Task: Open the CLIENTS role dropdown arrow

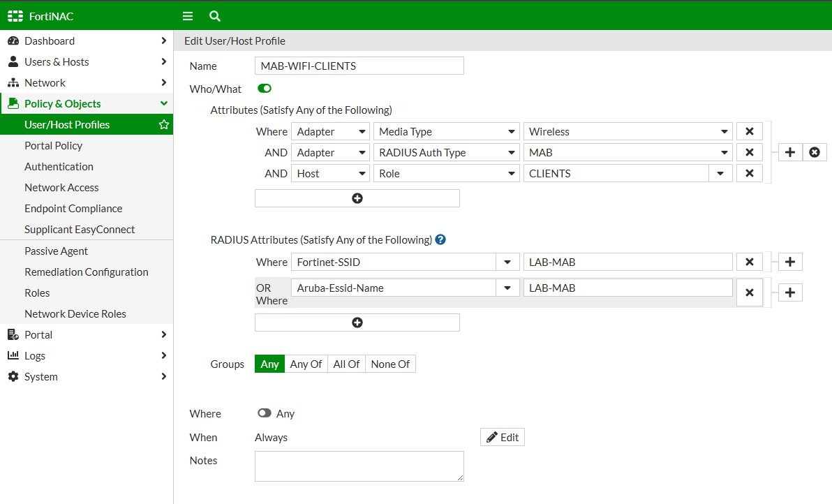Action: (720, 174)
